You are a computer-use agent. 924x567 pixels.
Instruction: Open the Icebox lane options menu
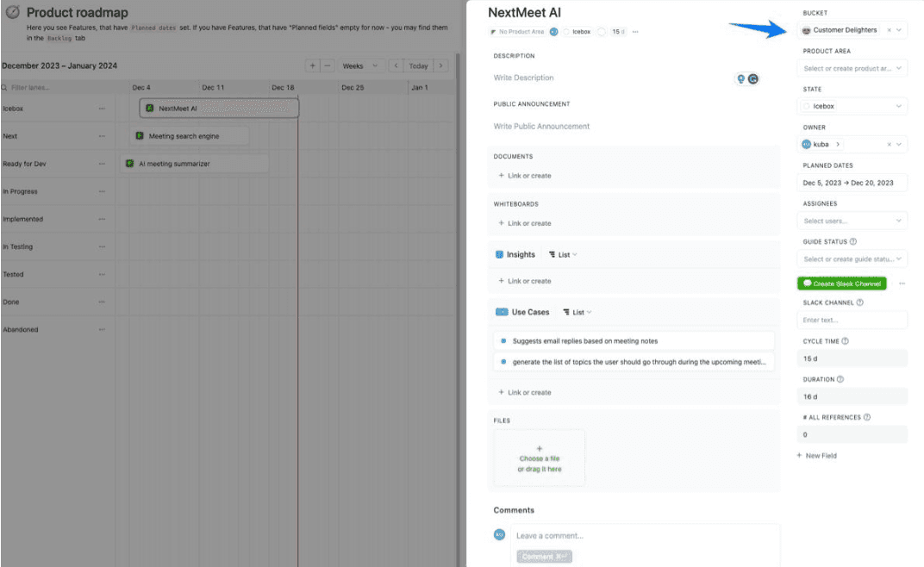pyautogui.click(x=103, y=109)
